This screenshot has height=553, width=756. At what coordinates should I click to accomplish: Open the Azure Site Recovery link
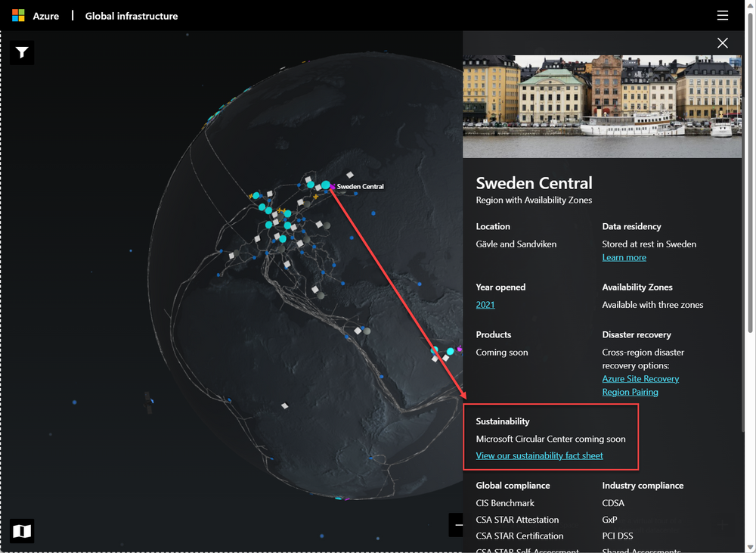(x=640, y=378)
